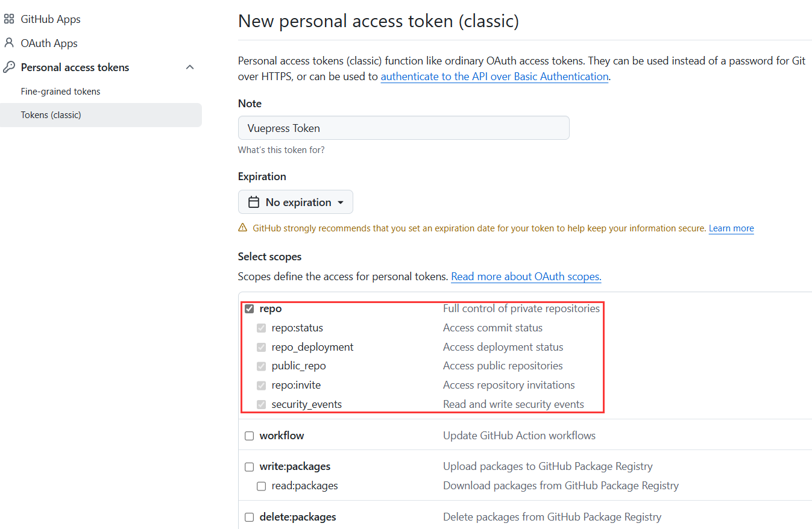
Task: Open GitHub Apps settings page
Action: pyautogui.click(x=51, y=19)
